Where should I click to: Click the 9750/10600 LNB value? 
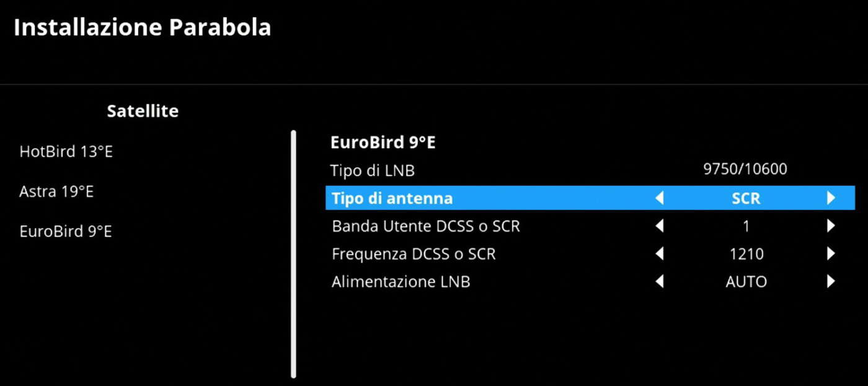[745, 169]
